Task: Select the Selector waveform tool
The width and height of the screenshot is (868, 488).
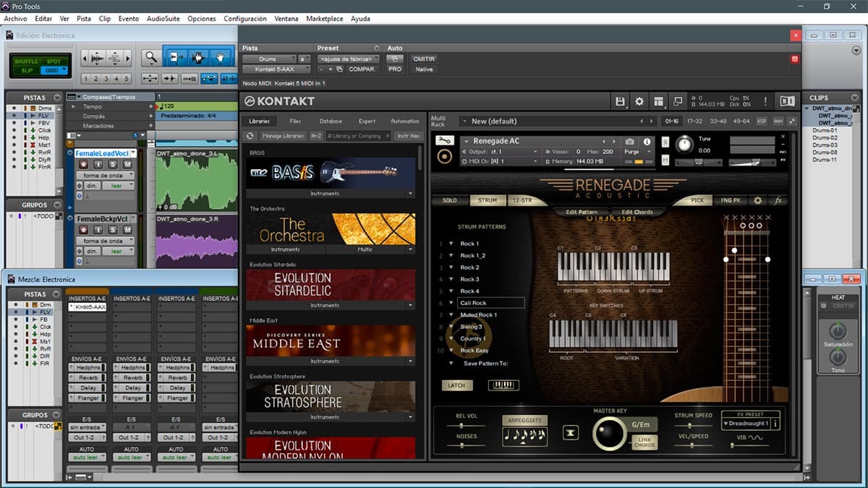Action: click(197, 57)
